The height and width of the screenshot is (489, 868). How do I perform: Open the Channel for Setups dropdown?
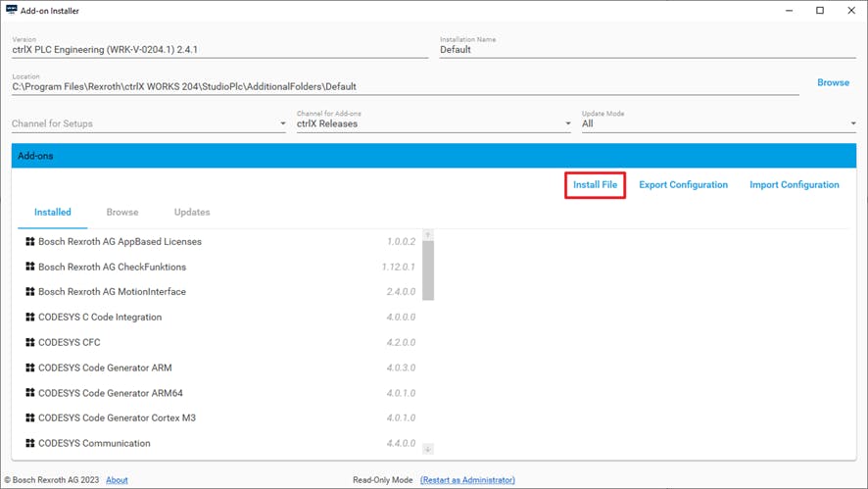(148, 124)
